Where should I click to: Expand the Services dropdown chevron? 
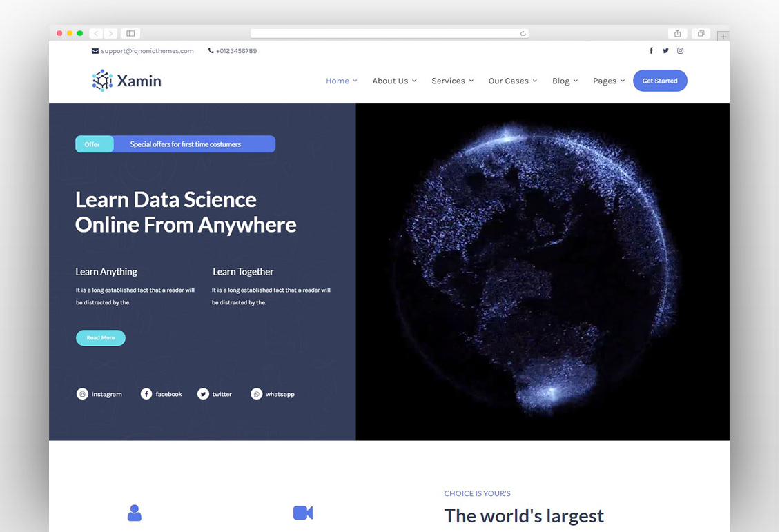click(471, 81)
